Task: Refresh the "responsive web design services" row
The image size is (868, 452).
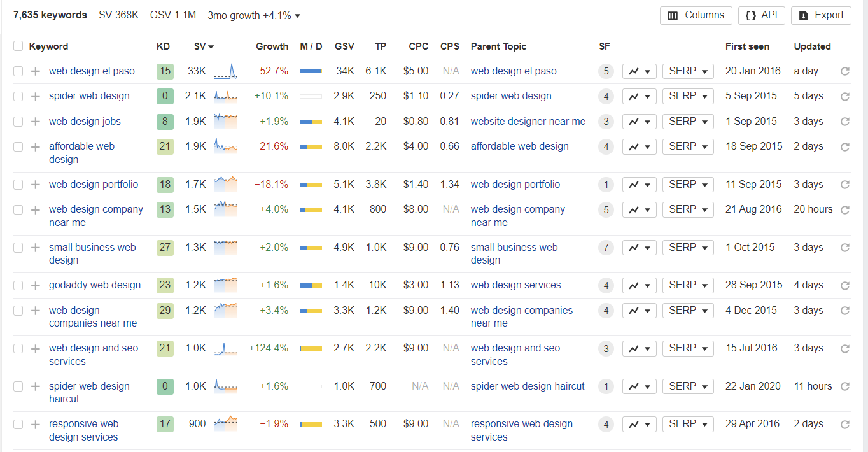Action: click(x=845, y=423)
